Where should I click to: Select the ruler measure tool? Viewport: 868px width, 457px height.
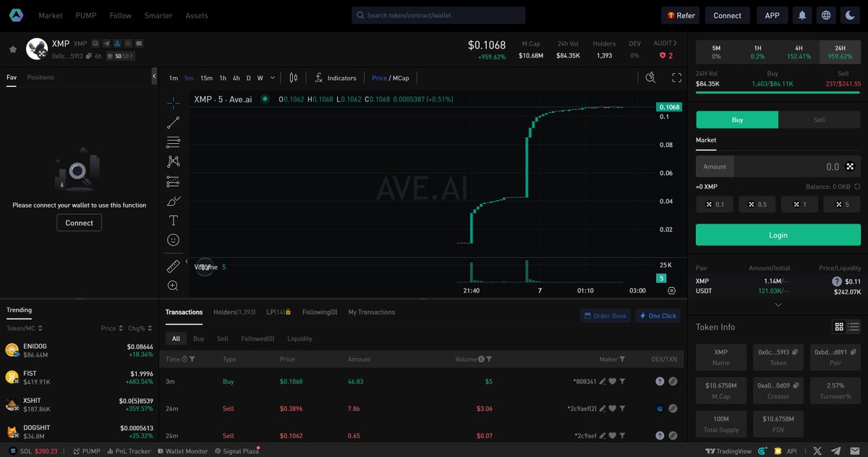[174, 266]
